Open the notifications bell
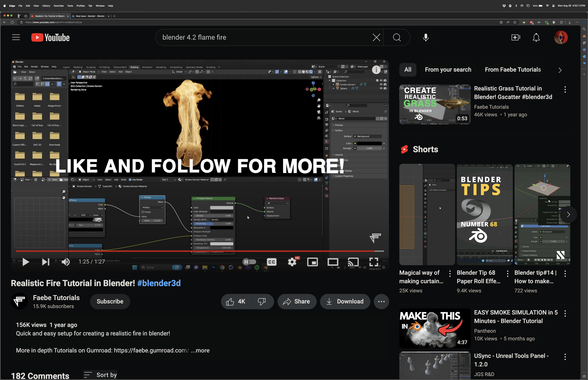The height and width of the screenshot is (380, 588). [x=536, y=37]
